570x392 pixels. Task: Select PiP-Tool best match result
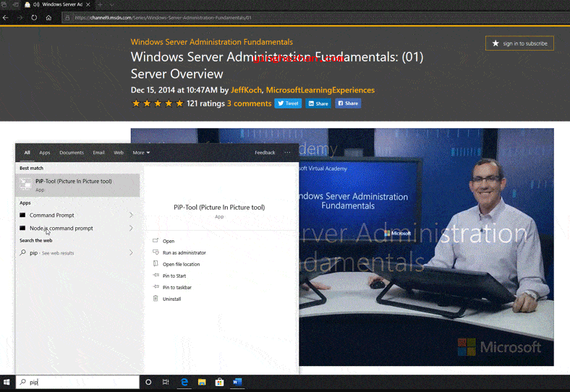(x=78, y=185)
